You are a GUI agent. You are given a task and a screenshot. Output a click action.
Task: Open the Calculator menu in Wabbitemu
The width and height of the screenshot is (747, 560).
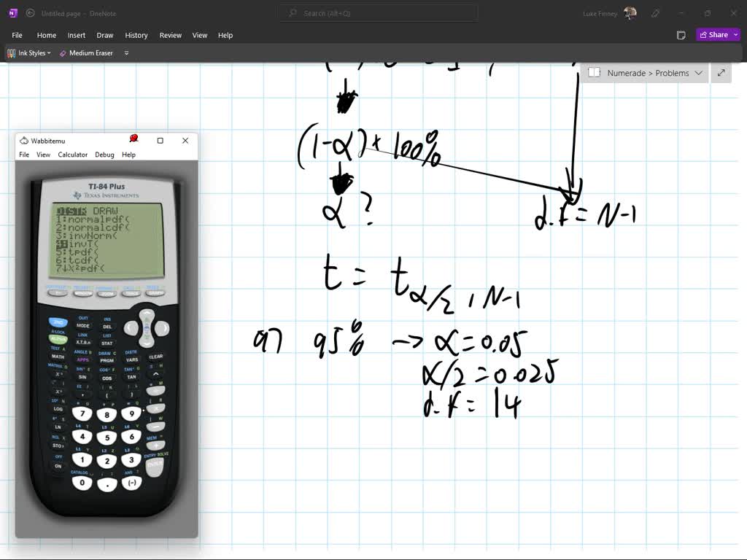coord(73,155)
